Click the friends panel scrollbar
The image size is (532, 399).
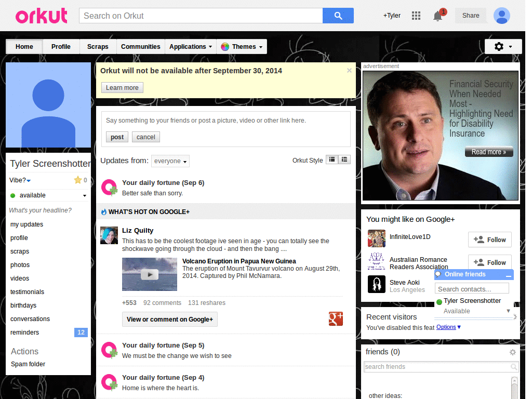[515, 388]
